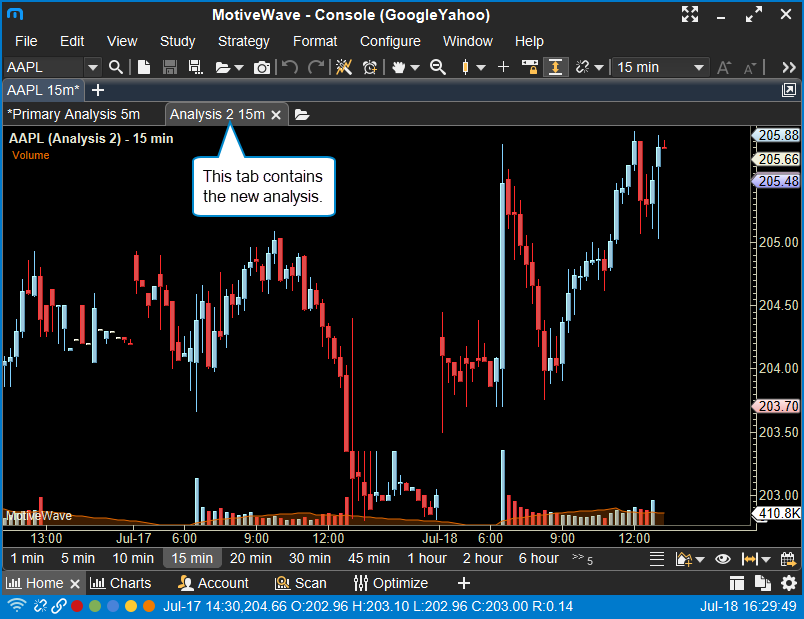
Task: Select the 5 min bar size
Action: coord(78,558)
